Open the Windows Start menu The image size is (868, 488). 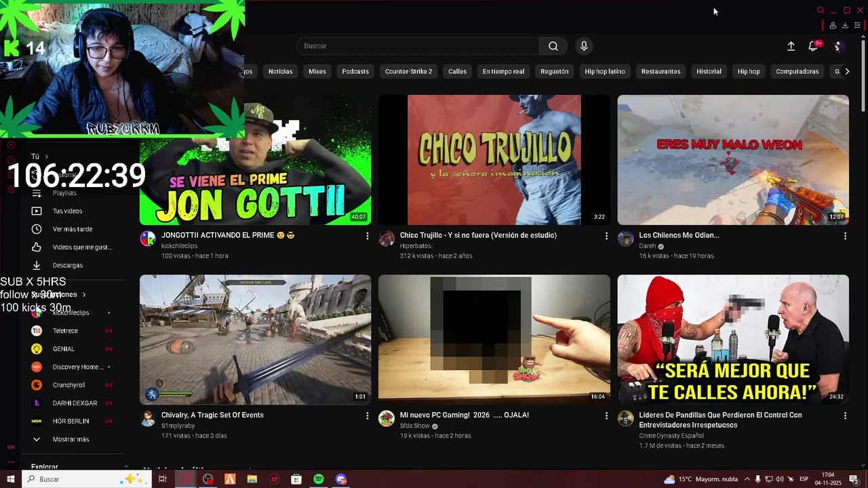[x=10, y=479]
